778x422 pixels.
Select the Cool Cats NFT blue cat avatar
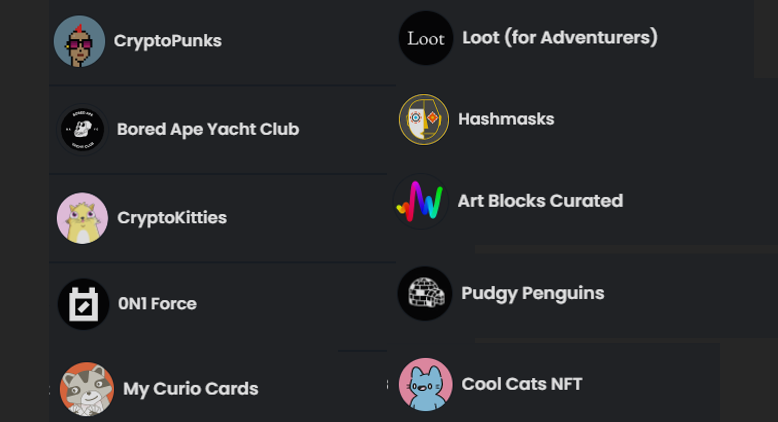coord(426,385)
